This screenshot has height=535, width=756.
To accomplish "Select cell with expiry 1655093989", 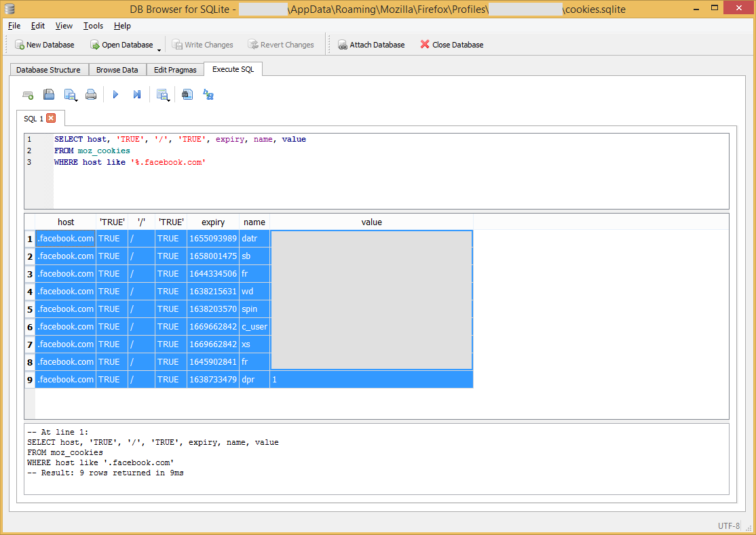I will click(x=213, y=239).
